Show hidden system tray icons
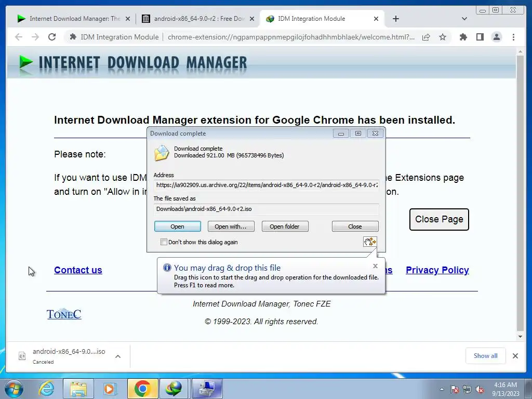This screenshot has height=399, width=532. pos(442,389)
